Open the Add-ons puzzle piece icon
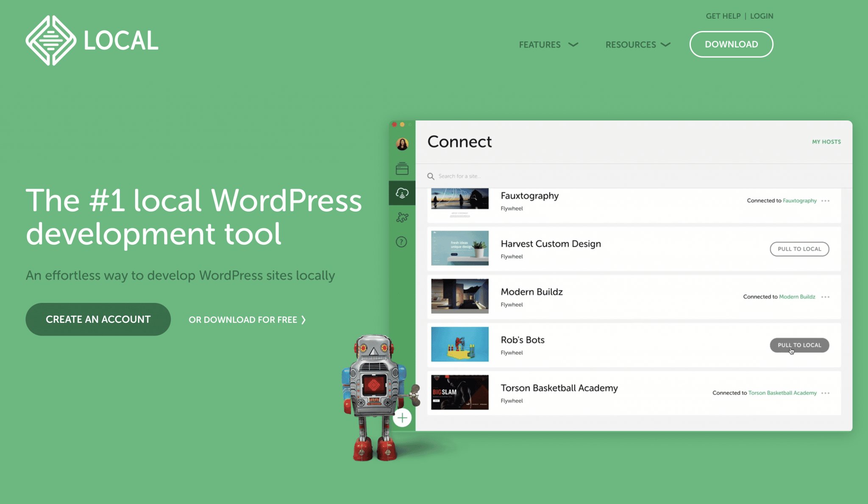The width and height of the screenshot is (868, 504). [x=402, y=217]
